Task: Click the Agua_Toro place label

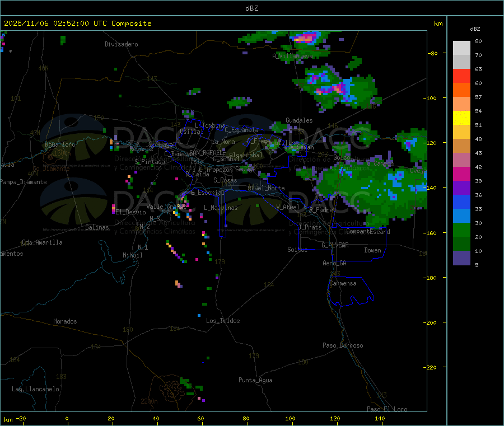Action: click(60, 144)
